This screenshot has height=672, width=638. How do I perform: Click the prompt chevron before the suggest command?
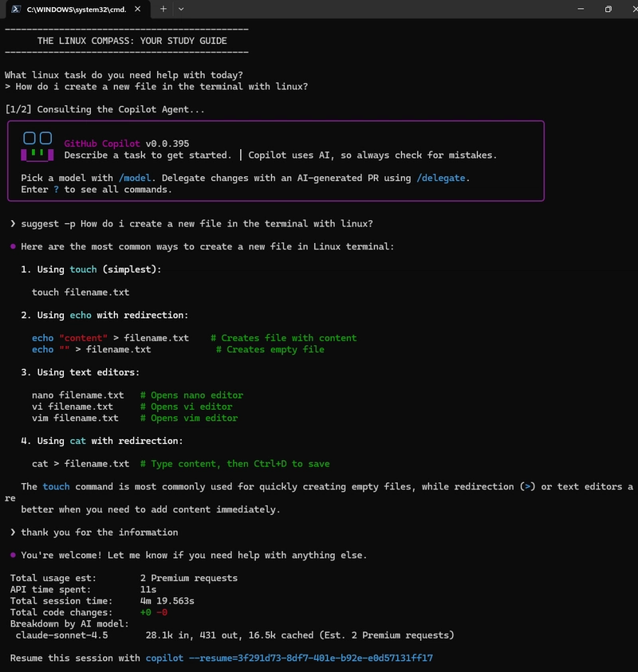tap(12, 224)
